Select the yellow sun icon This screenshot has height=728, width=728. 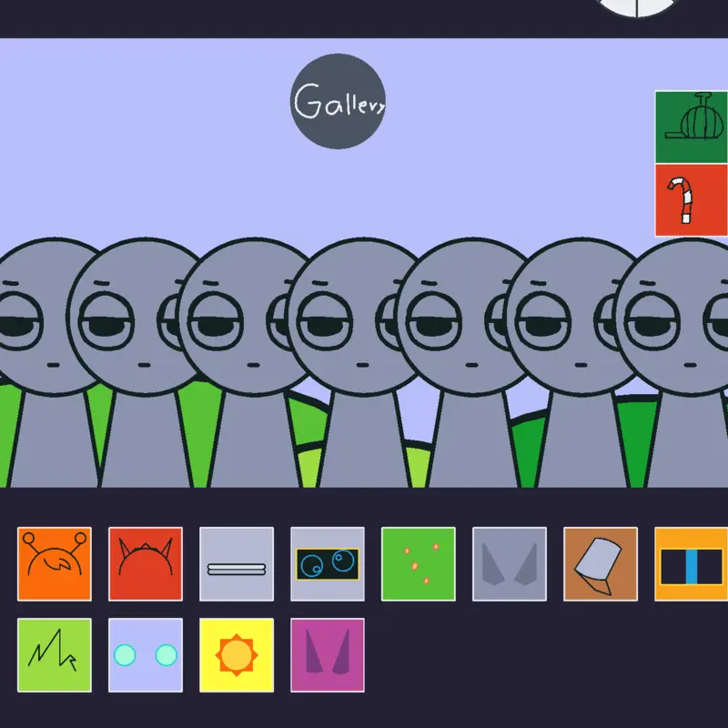point(237,654)
